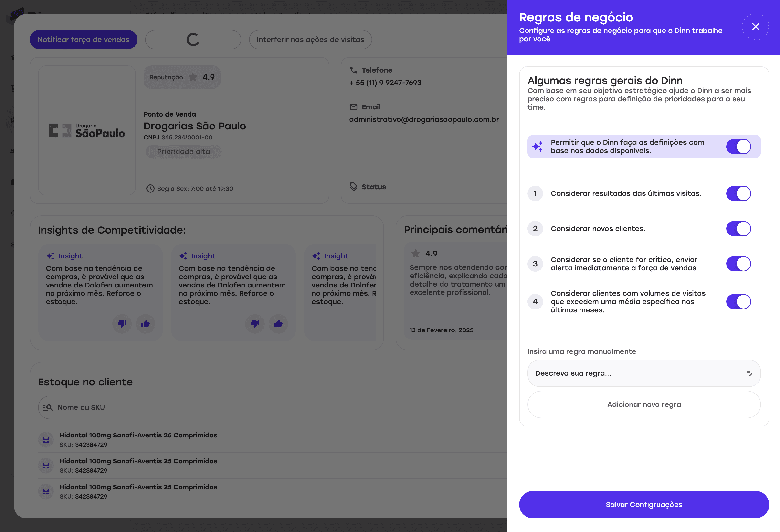
Task: Click the Nome ou SKU search field
Action: pos(273,407)
